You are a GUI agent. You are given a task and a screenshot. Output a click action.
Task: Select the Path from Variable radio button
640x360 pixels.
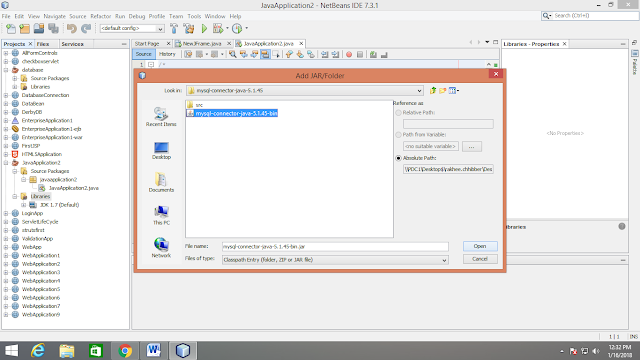(398, 135)
